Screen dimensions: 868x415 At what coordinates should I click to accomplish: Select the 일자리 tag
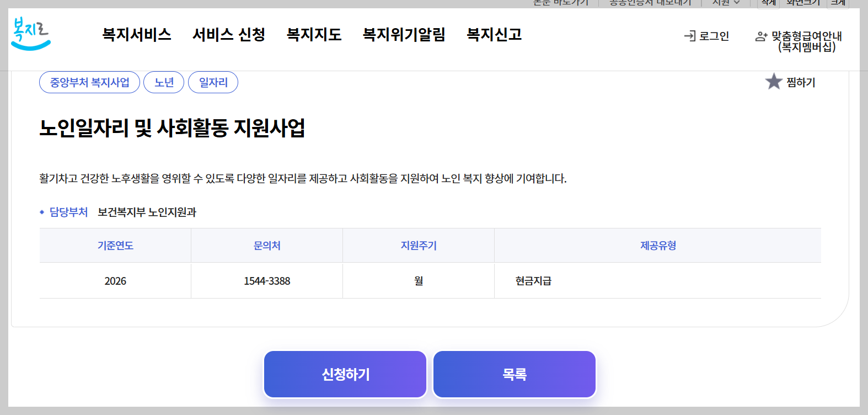point(213,82)
